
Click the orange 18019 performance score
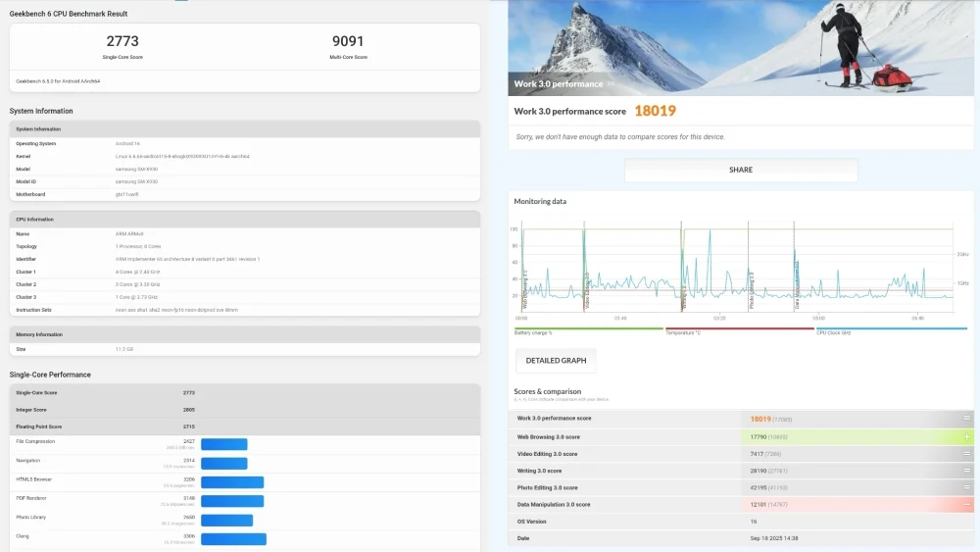655,111
